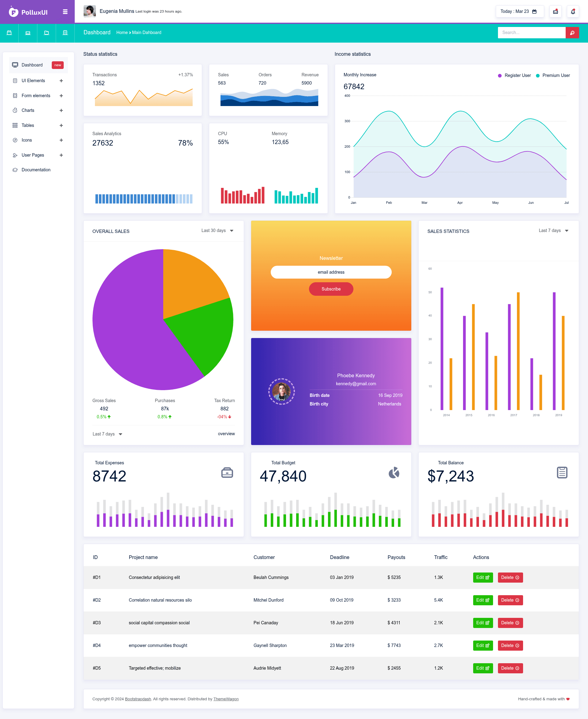The width and height of the screenshot is (588, 719).
Task: Click the Total Balance document icon
Action: pos(562,472)
